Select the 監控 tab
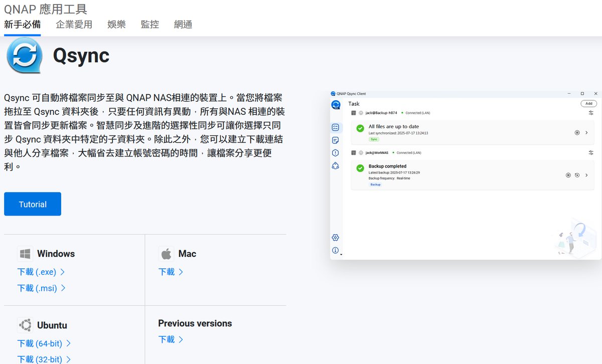Image resolution: width=602 pixels, height=364 pixels. click(x=150, y=24)
